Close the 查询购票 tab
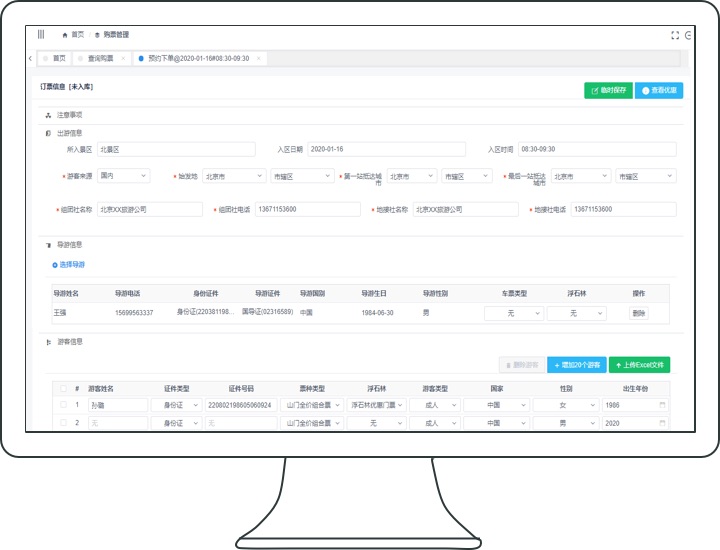This screenshot has width=720, height=550. click(123, 58)
